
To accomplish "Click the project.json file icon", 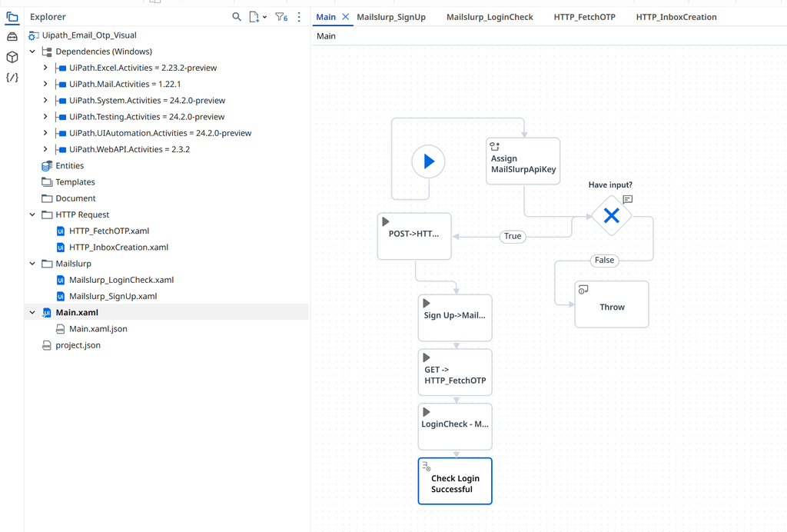I will tap(47, 345).
